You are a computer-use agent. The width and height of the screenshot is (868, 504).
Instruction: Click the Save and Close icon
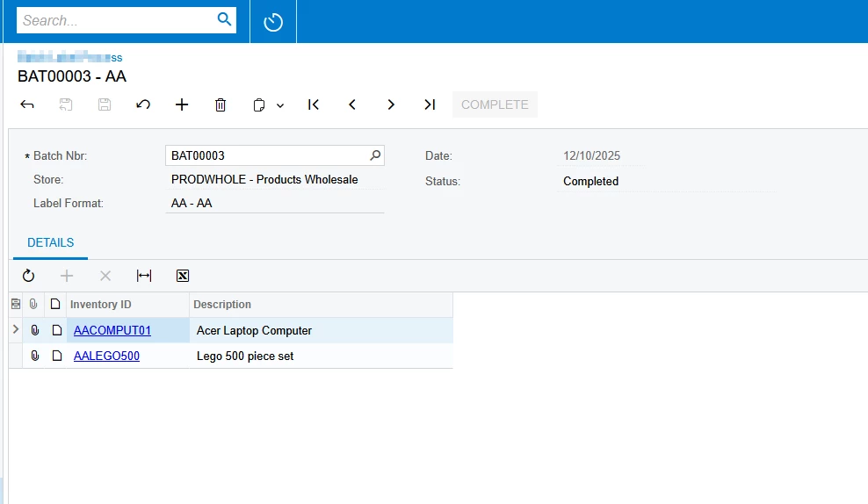66,104
